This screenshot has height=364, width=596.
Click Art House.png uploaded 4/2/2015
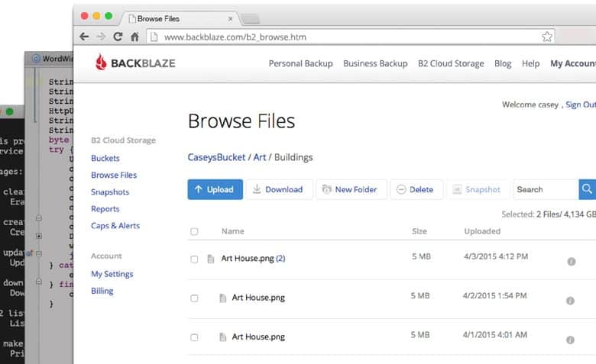point(258,298)
